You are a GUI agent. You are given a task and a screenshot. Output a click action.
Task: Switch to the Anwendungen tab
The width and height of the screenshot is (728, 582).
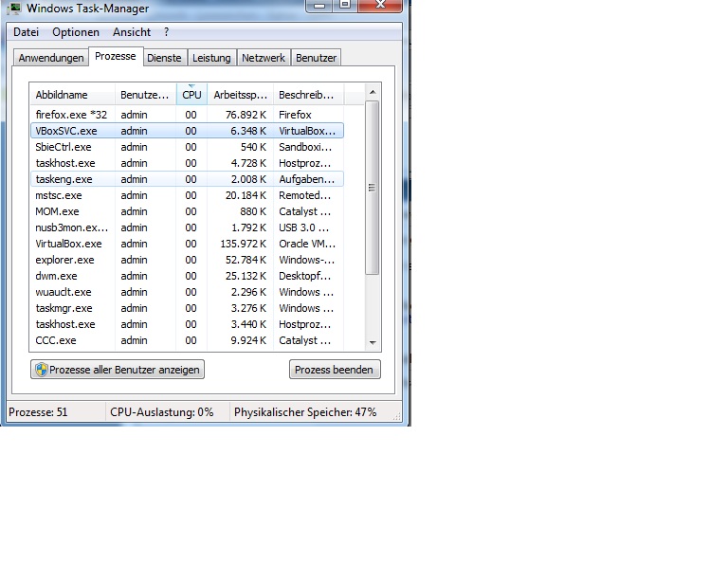pos(51,58)
